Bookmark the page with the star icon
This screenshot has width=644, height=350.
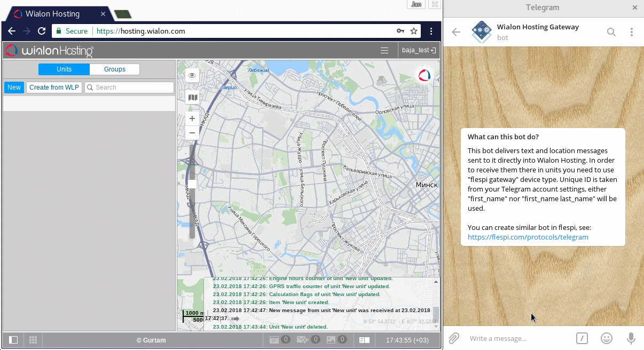tap(414, 31)
